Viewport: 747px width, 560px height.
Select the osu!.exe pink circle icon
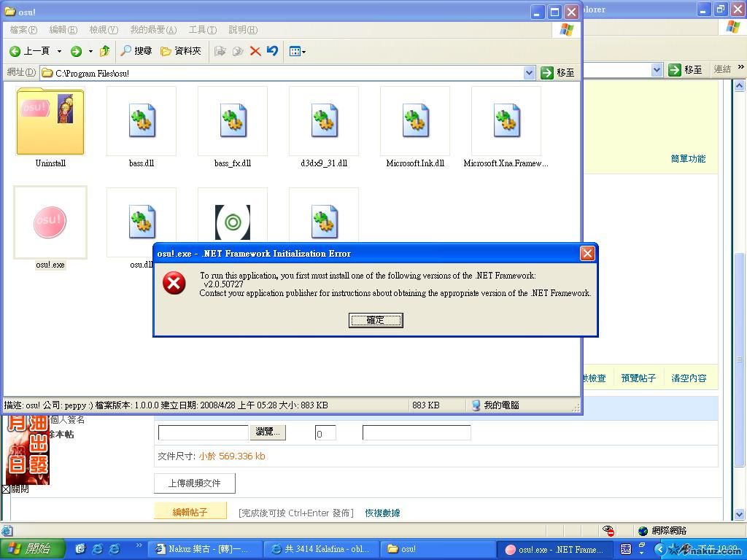click(50, 222)
